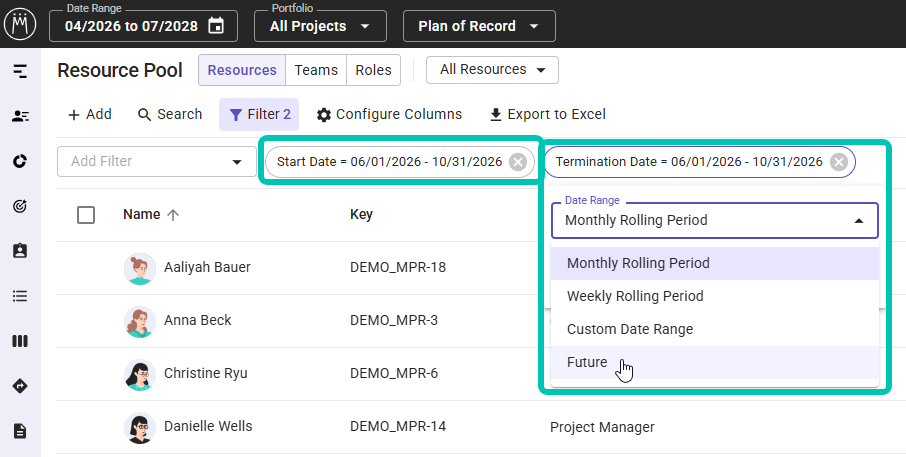Tick the select-all checkbox in header
The image size is (906, 457).
point(86,215)
